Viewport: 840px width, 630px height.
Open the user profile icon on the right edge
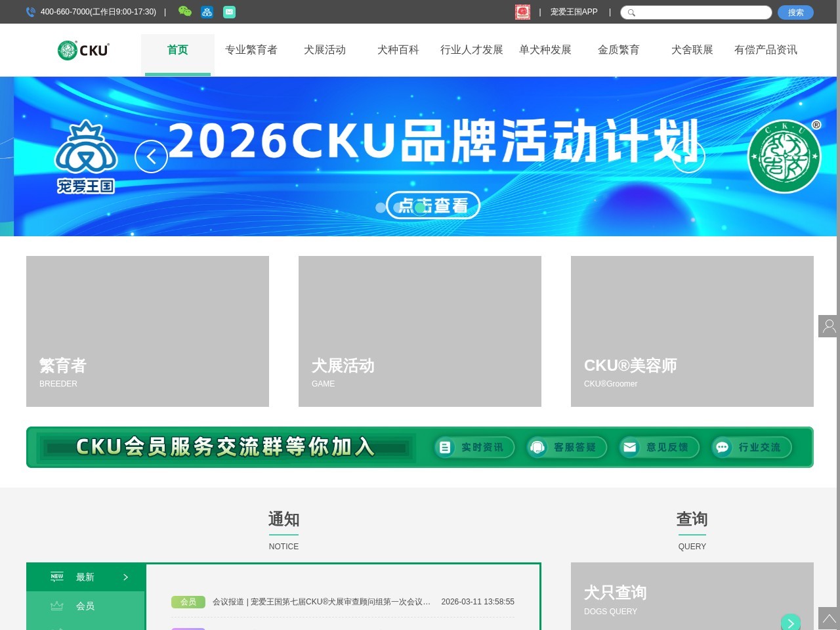(828, 326)
